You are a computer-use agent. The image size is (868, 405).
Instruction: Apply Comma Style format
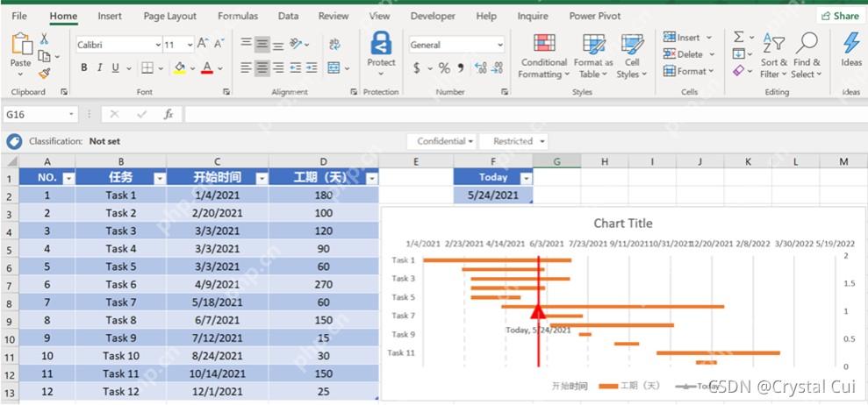click(461, 68)
